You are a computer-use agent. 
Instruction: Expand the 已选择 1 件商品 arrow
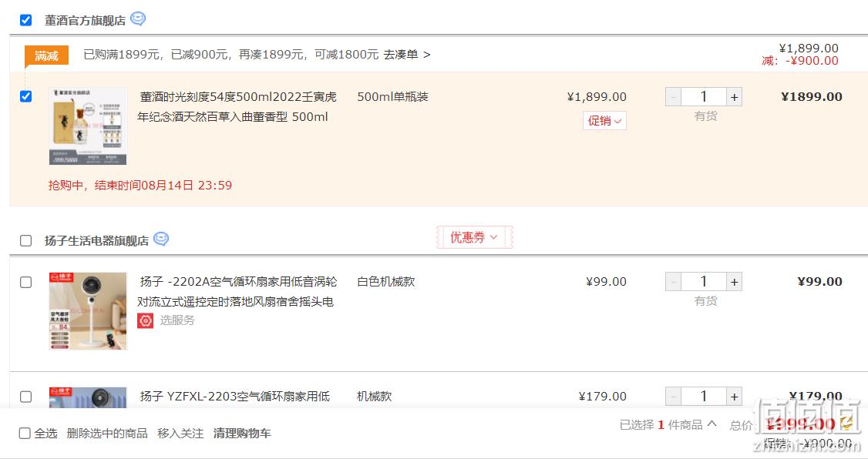coord(712,424)
